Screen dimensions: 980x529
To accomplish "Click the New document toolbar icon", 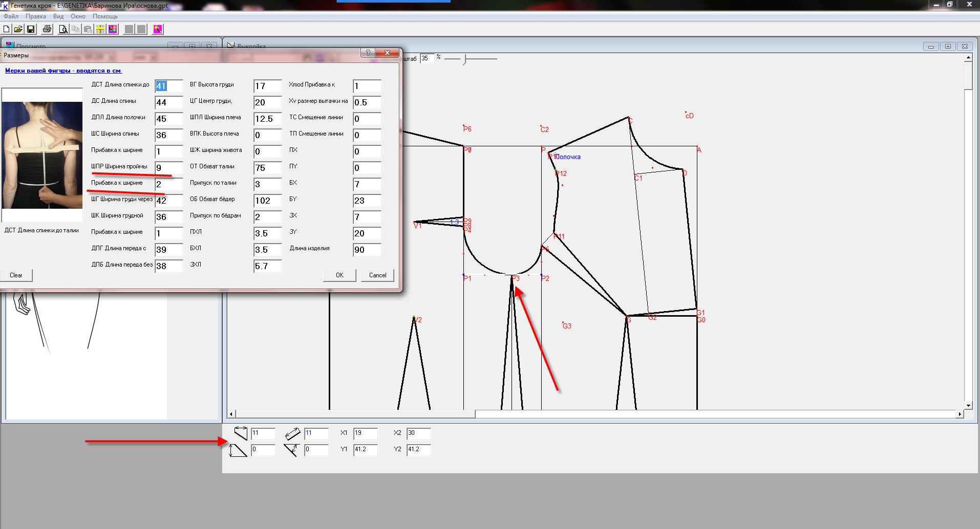I will point(7,29).
